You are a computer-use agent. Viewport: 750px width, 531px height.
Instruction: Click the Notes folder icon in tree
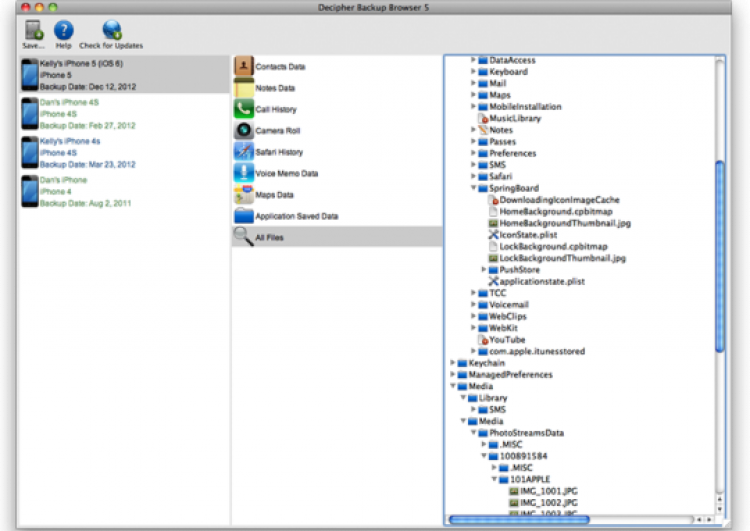pos(483,130)
